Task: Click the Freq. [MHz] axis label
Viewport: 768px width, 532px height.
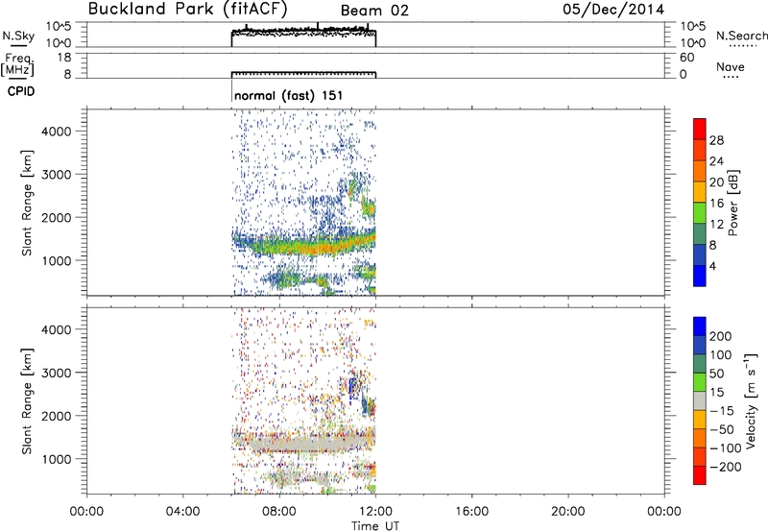Action: pyautogui.click(x=17, y=64)
